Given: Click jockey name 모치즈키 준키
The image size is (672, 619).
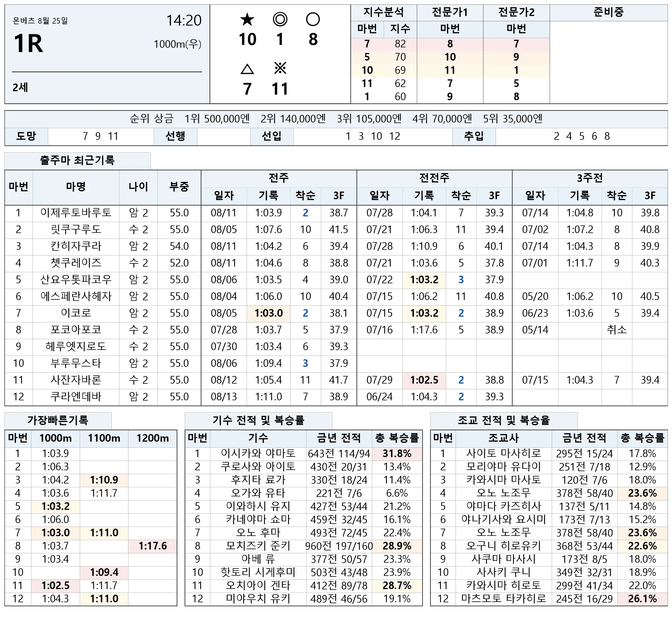Looking at the screenshot, I should tap(258, 546).
